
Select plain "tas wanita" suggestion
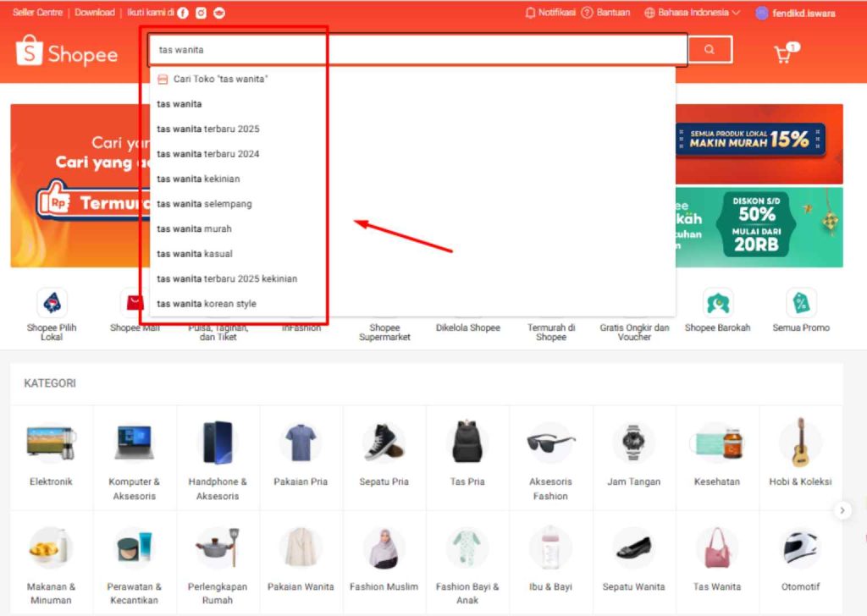click(412, 104)
